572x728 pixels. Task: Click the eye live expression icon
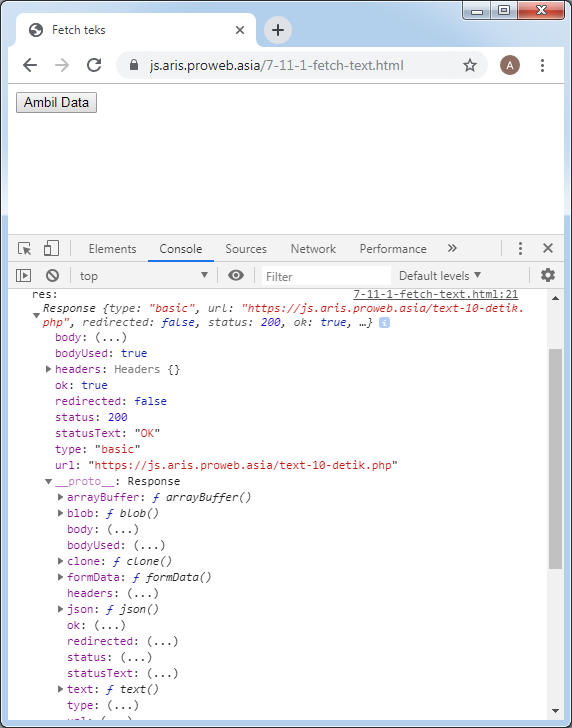tap(236, 276)
